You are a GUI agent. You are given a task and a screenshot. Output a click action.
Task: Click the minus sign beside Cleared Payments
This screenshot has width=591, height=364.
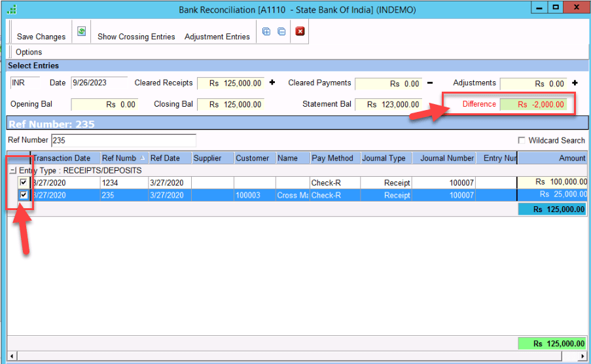point(430,83)
